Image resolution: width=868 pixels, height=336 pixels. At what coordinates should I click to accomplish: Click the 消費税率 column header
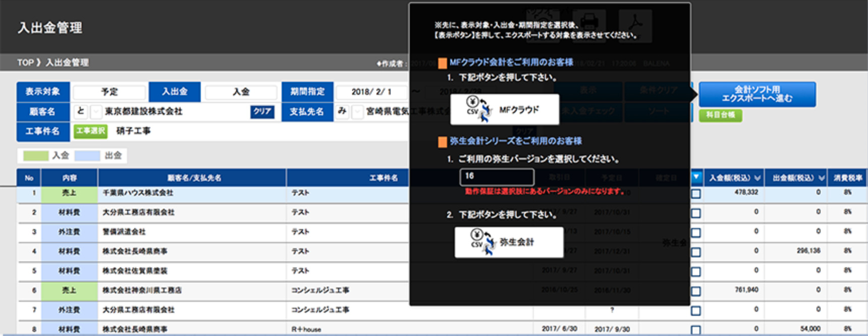point(848,178)
